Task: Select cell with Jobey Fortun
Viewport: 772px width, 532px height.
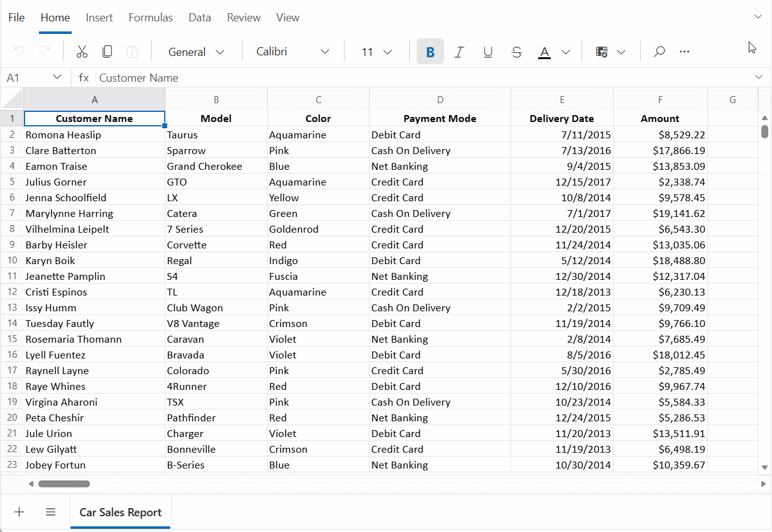Action: click(94, 465)
